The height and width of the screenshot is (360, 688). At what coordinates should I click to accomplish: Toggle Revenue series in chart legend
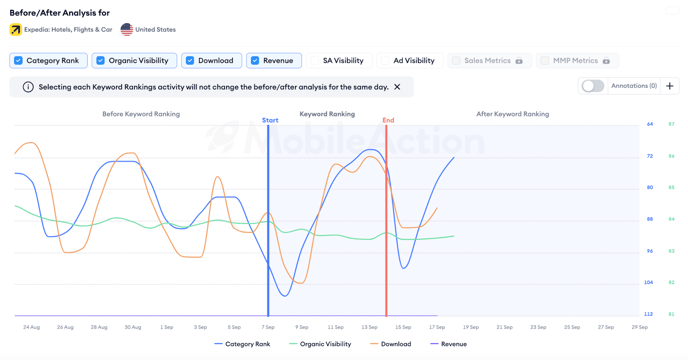tap(448, 344)
